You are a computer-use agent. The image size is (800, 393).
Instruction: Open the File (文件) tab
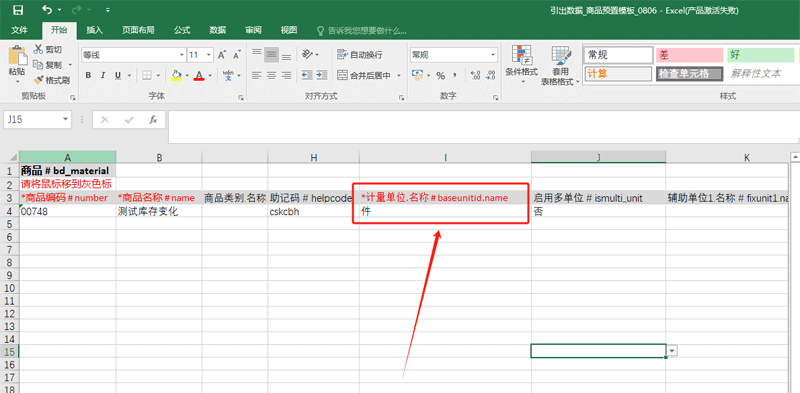pyautogui.click(x=19, y=30)
